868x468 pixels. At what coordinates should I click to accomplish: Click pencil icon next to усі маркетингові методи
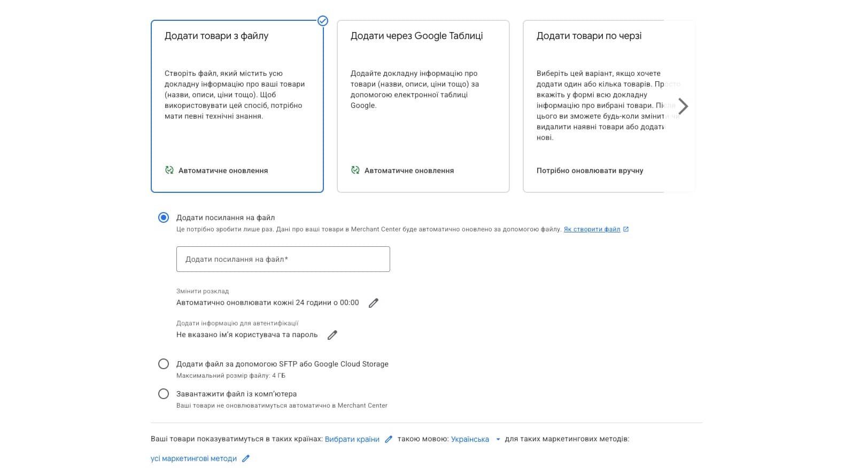point(246,458)
